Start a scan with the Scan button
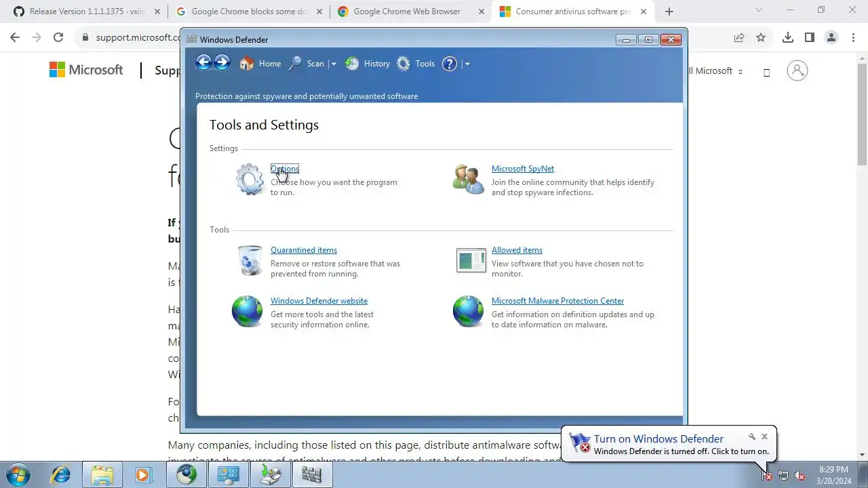 pyautogui.click(x=307, y=64)
